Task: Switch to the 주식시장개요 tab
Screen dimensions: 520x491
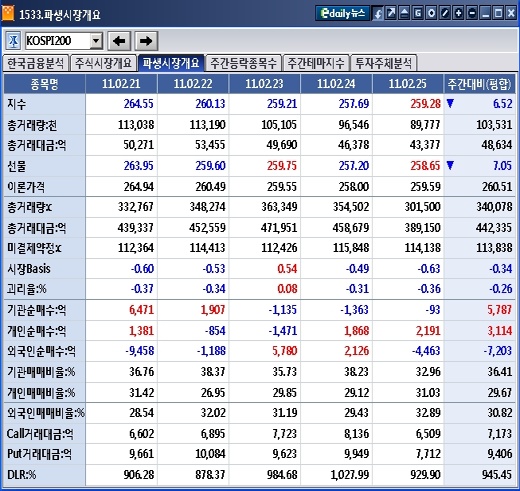Action: coord(104,63)
